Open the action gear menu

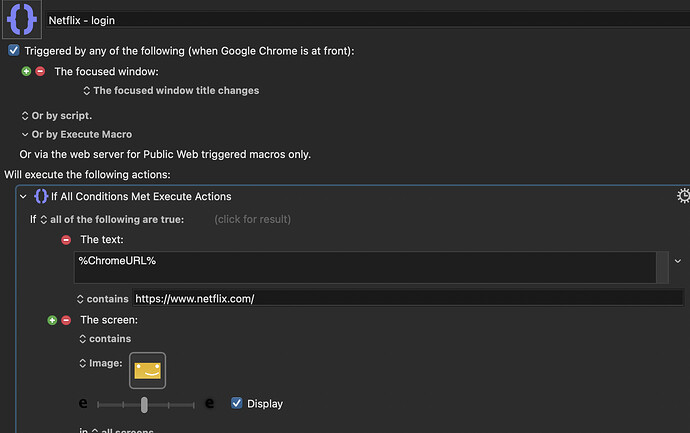683,196
